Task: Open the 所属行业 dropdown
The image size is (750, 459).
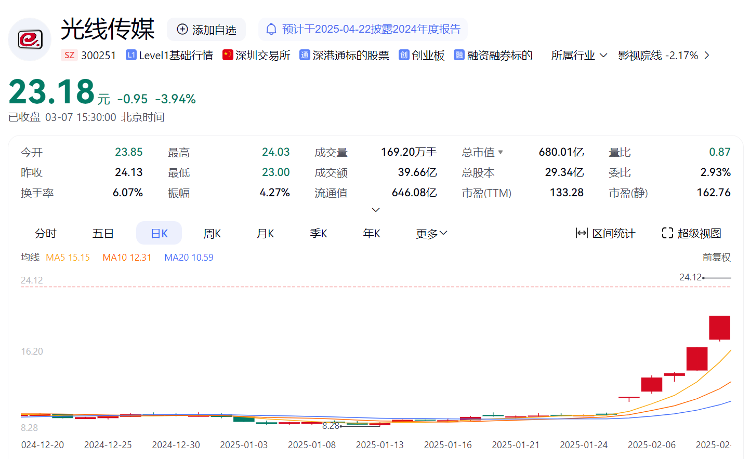Action: point(579,55)
